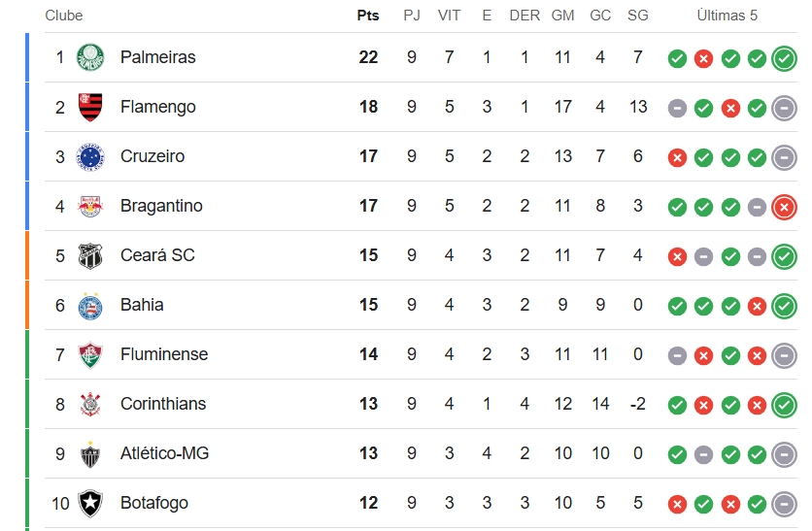
Task: Click the Botafogo club crest
Action: (x=90, y=504)
